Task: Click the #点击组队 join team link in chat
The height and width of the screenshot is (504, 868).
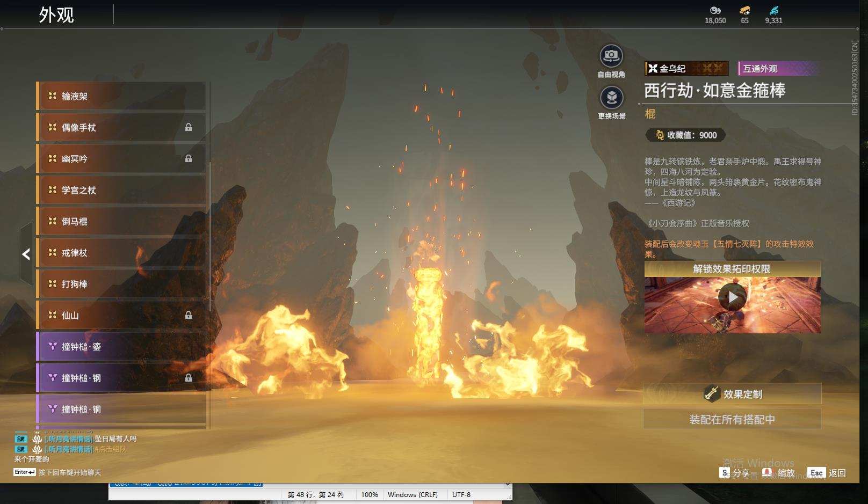Action: pyautogui.click(x=111, y=449)
